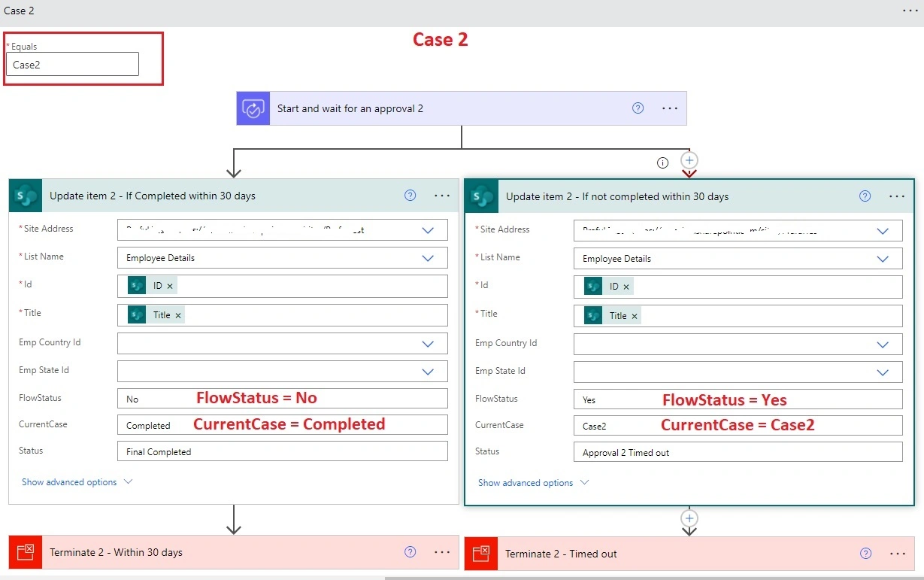
Task: Expand the List Name dropdown in the right update item
Action: point(883,259)
